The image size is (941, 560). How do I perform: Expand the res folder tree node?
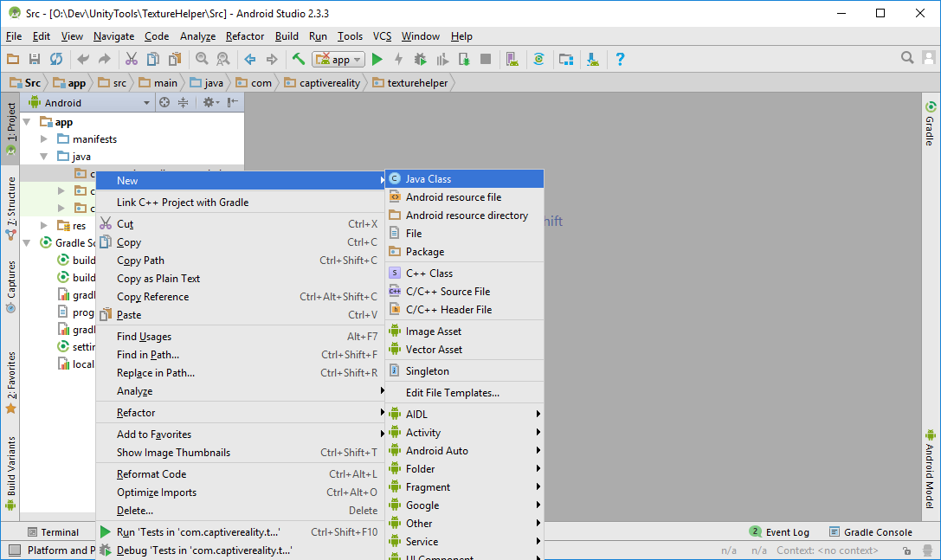pos(44,226)
